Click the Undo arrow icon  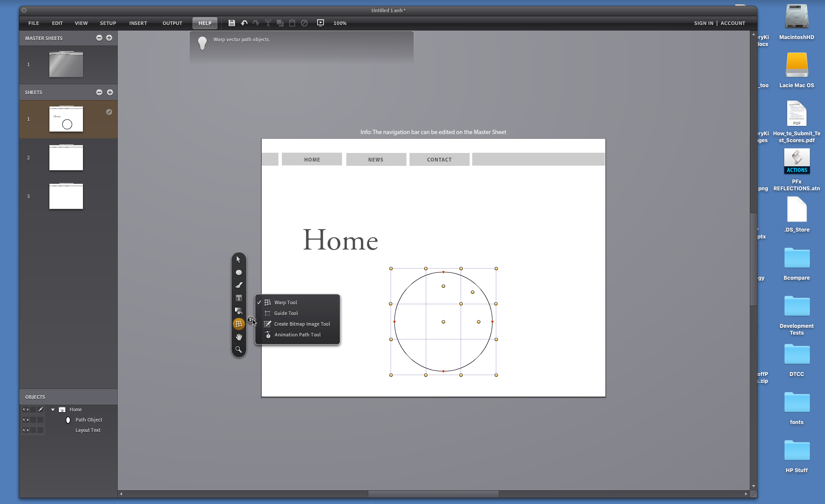(x=244, y=23)
